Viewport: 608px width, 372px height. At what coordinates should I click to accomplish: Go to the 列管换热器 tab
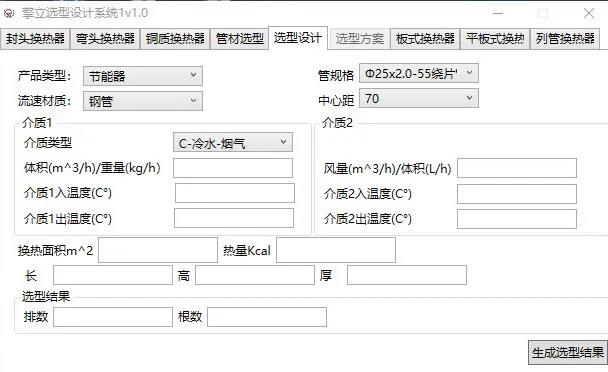point(565,39)
